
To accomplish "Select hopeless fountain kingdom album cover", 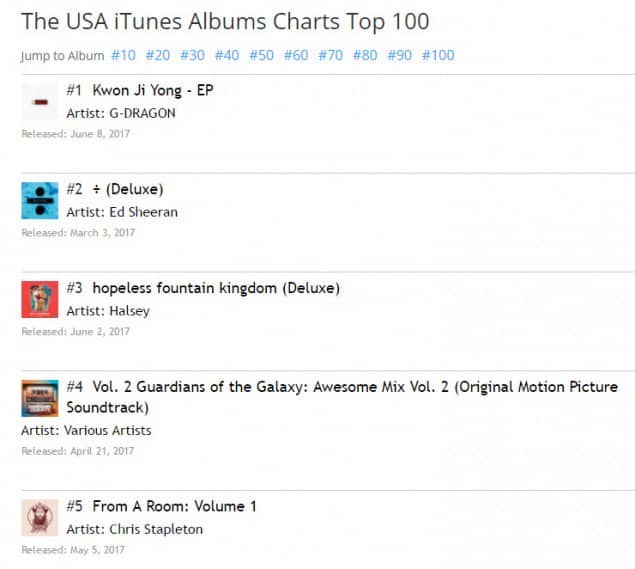I will click(x=40, y=299).
